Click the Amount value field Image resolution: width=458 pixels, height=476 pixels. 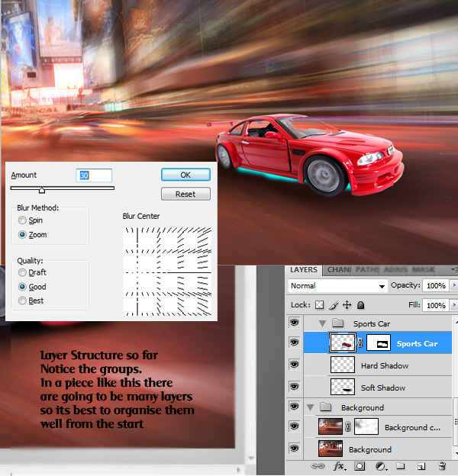coord(94,175)
